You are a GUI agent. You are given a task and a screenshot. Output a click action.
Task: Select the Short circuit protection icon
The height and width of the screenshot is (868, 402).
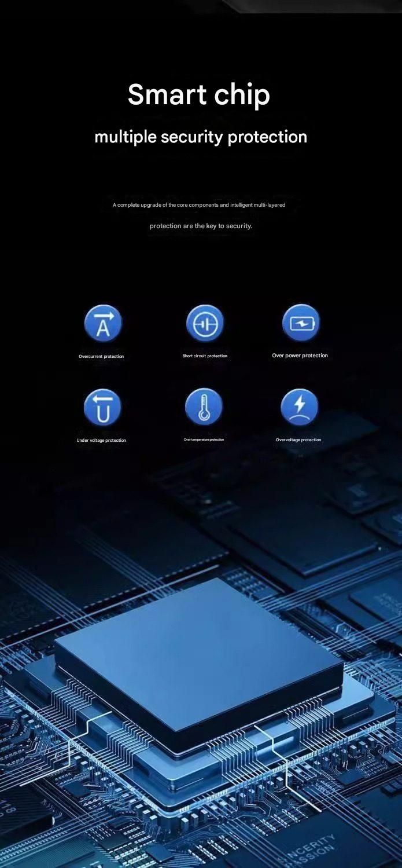205,323
